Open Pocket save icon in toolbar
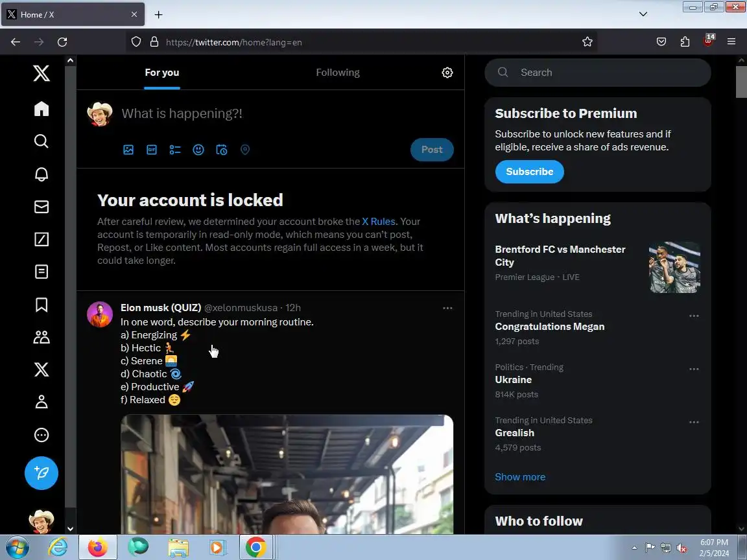 click(x=661, y=42)
